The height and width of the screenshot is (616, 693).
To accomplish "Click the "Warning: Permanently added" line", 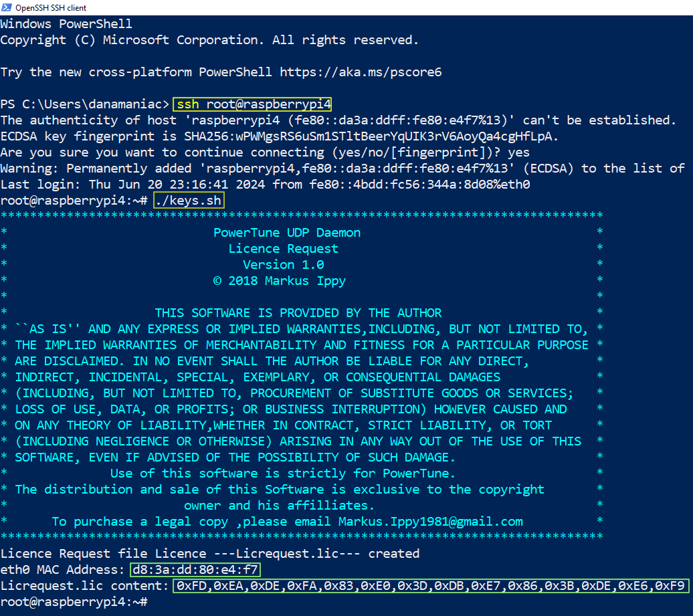I will [x=342, y=169].
